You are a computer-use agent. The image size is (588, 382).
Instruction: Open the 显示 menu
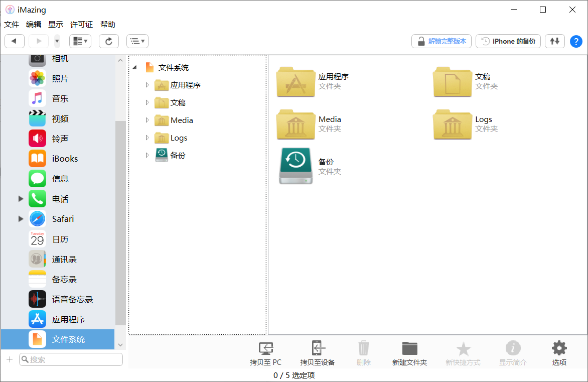pyautogui.click(x=56, y=25)
